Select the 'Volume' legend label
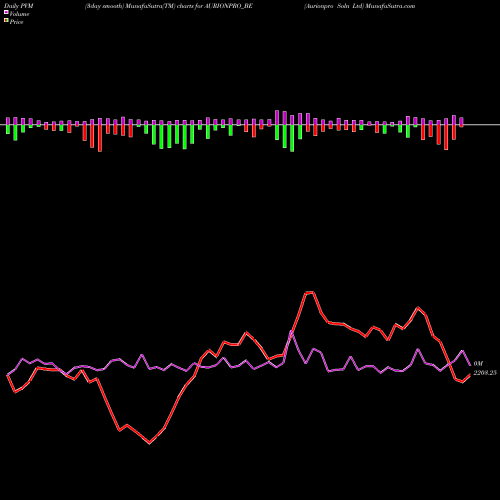The image size is (500, 500). coord(19,14)
